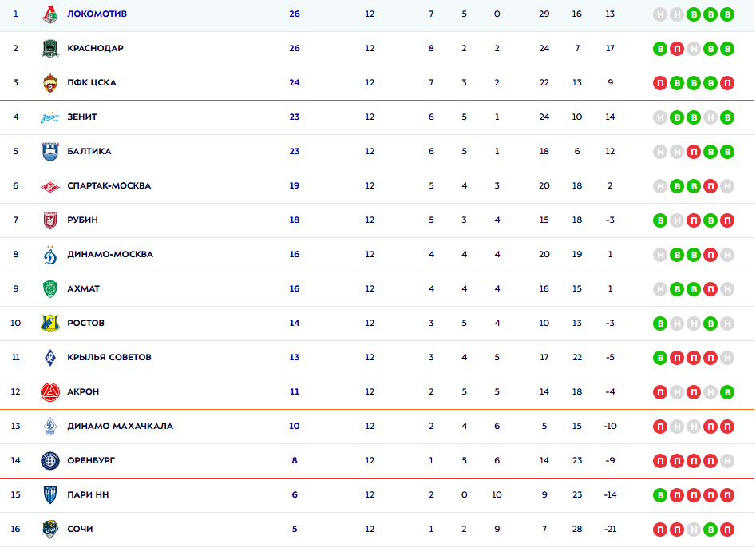Click Пари НН's green win form badge

click(660, 495)
